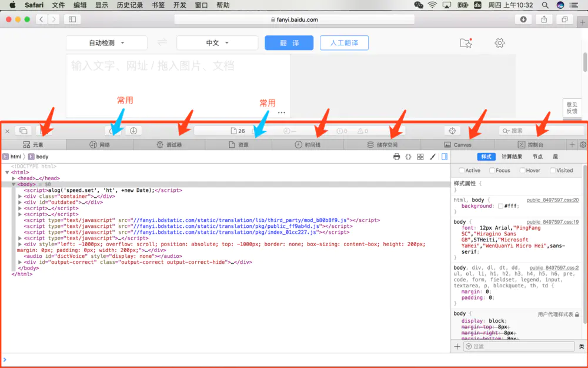Click the 类 classes toggle button

click(x=582, y=347)
